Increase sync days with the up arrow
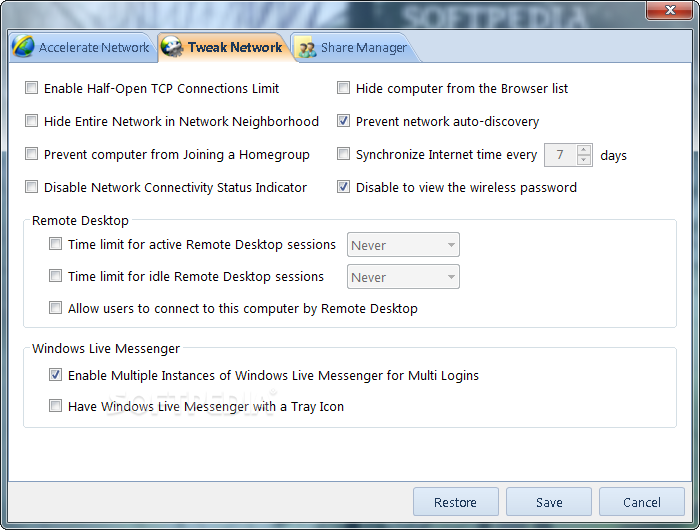This screenshot has width=700, height=530. pyautogui.click(x=583, y=150)
